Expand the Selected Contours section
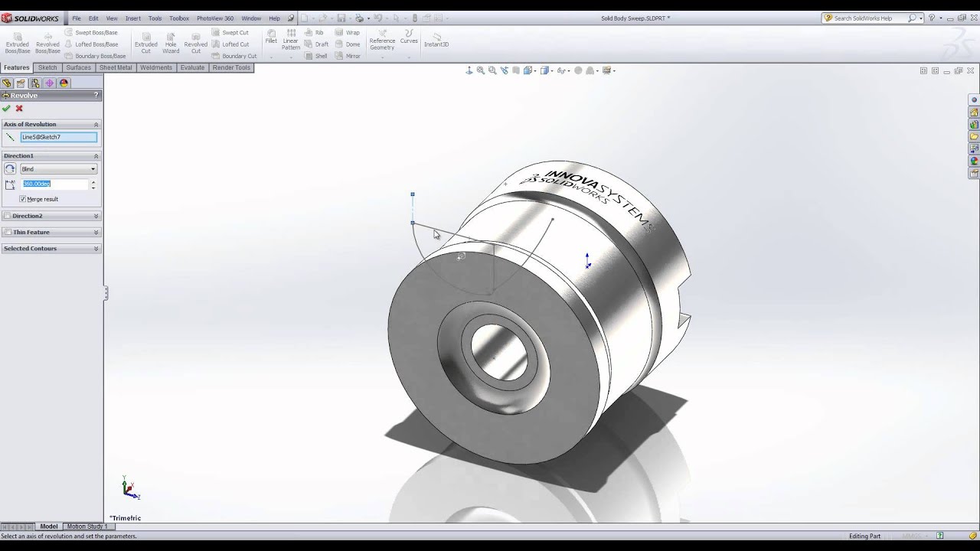This screenshot has width=980, height=551. coord(96,248)
